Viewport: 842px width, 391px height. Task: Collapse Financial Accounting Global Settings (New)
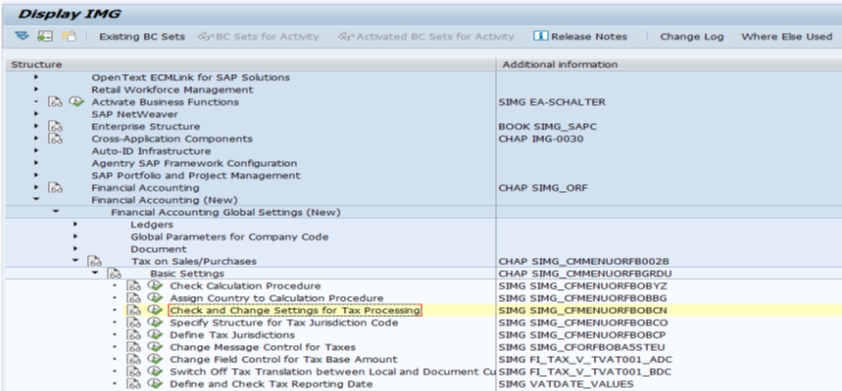(56, 212)
